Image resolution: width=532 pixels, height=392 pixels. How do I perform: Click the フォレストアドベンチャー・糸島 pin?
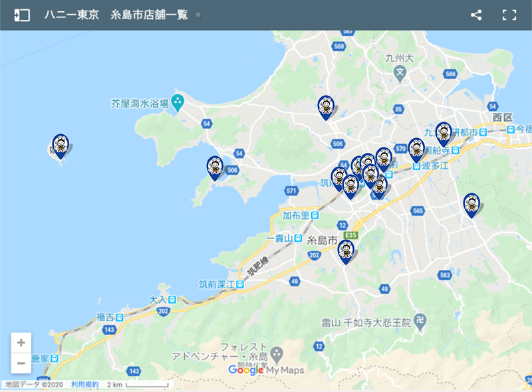[x=277, y=355]
